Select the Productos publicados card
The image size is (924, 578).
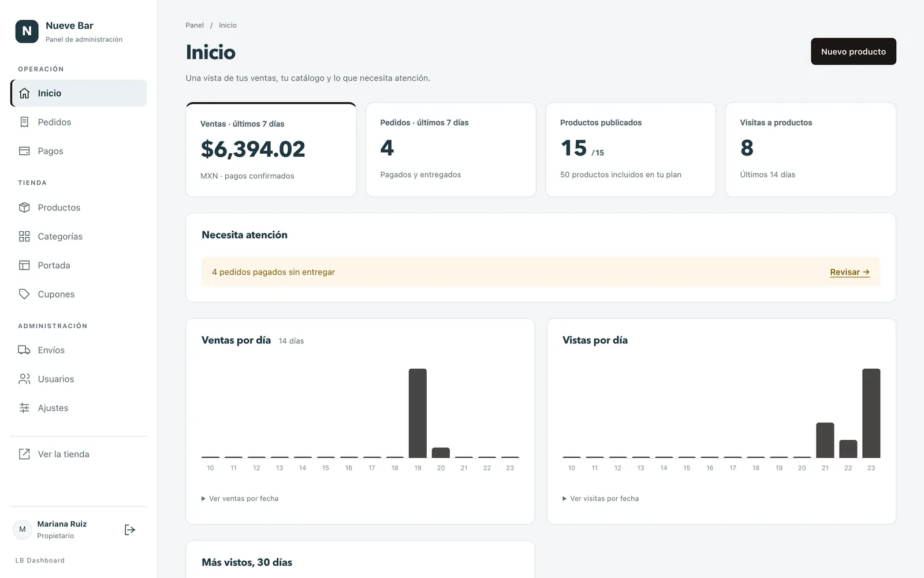coord(631,150)
